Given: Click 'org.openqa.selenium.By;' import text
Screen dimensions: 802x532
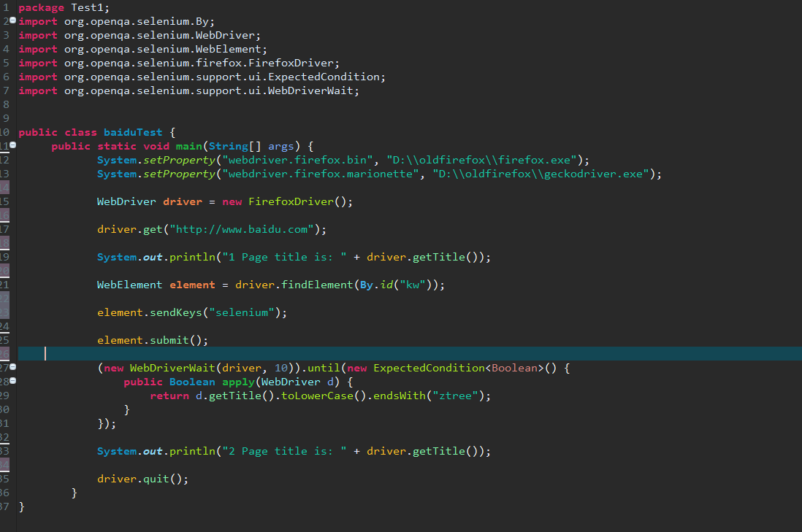Looking at the screenshot, I should [139, 21].
